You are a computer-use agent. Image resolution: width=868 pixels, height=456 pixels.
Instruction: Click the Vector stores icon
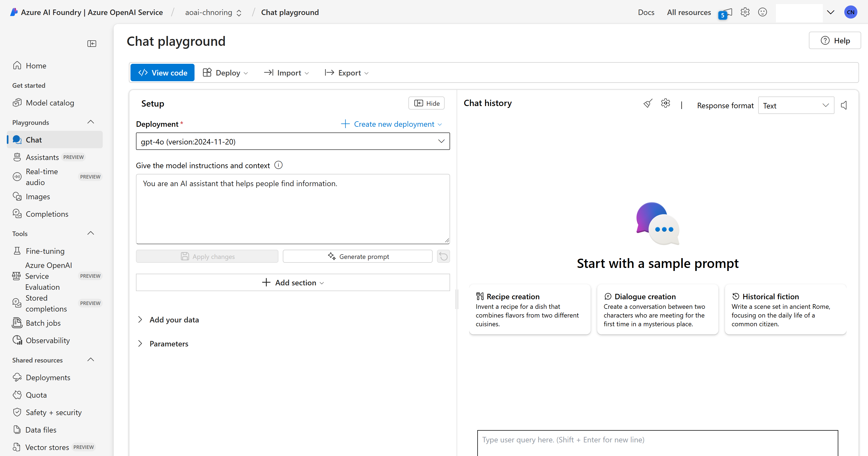pyautogui.click(x=17, y=447)
